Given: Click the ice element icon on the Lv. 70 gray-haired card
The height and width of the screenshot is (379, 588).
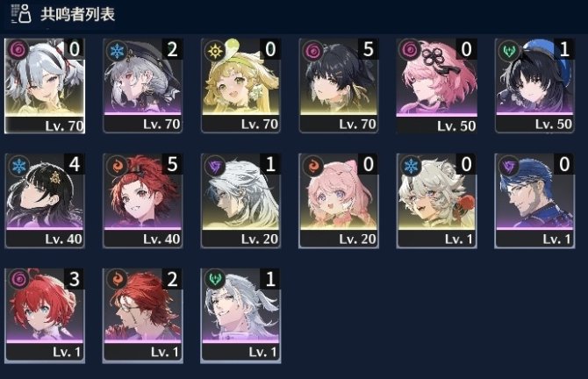Looking at the screenshot, I should (x=117, y=50).
